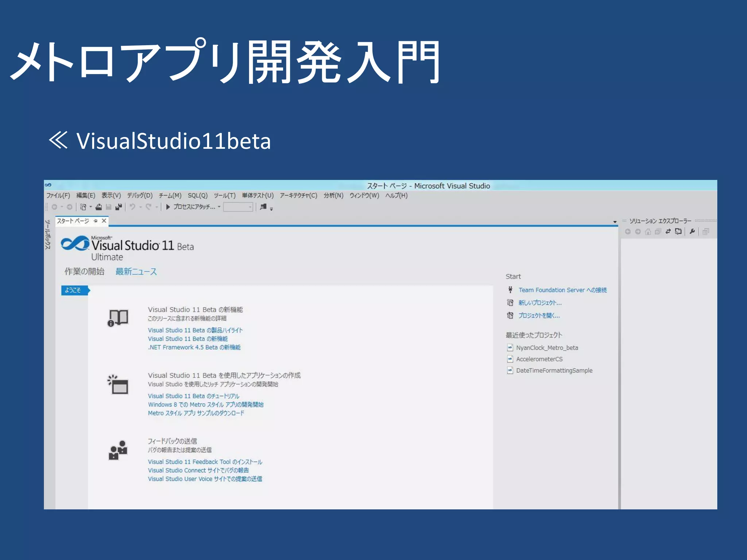This screenshot has width=747, height=560.
Task: Click the Save All toolbar icon
Action: (x=119, y=207)
